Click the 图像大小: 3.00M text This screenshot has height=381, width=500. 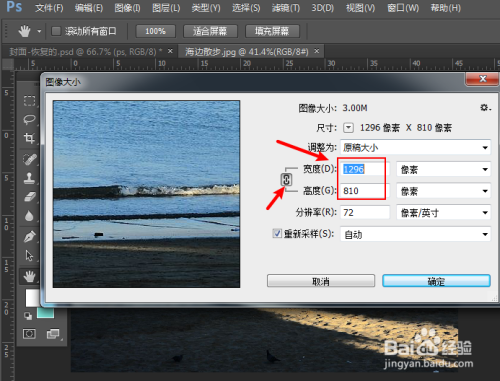click(x=333, y=108)
